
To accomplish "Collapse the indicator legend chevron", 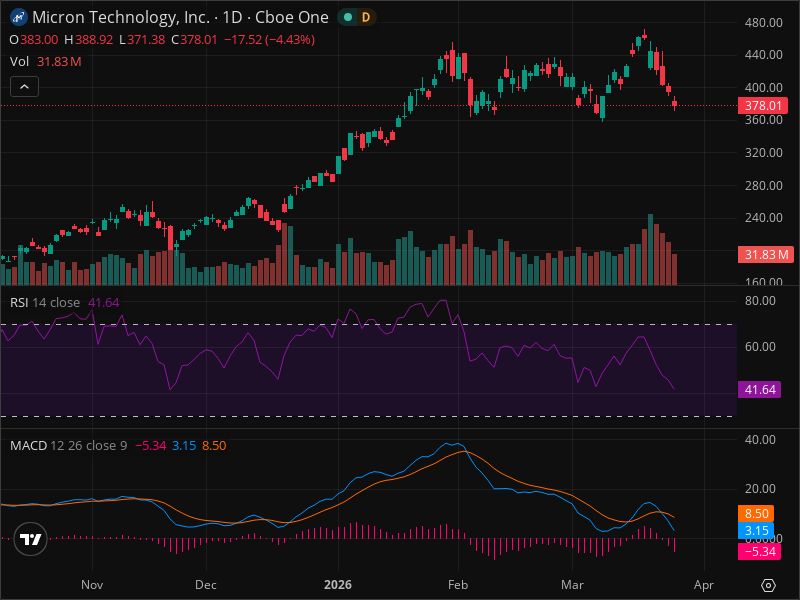I will 24,87.
